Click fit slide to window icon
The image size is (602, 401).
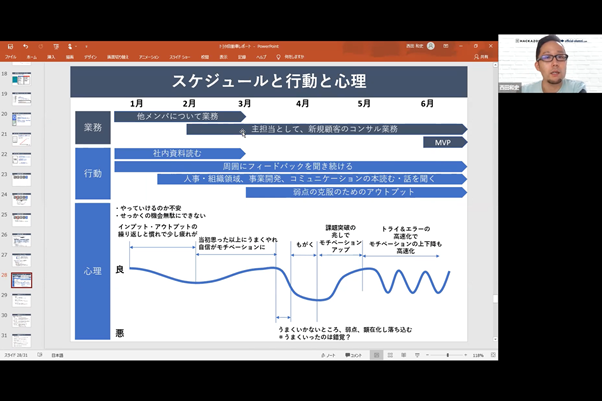tap(491, 355)
